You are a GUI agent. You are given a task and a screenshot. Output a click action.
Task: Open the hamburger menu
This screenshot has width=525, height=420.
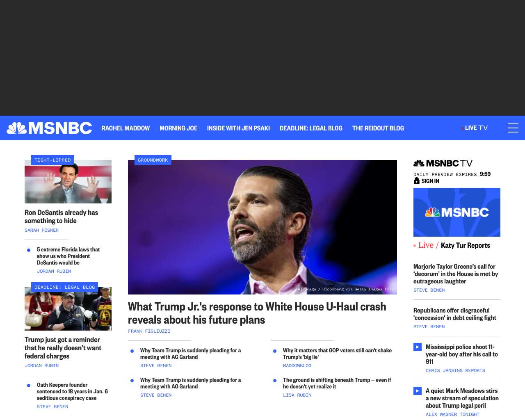513,128
